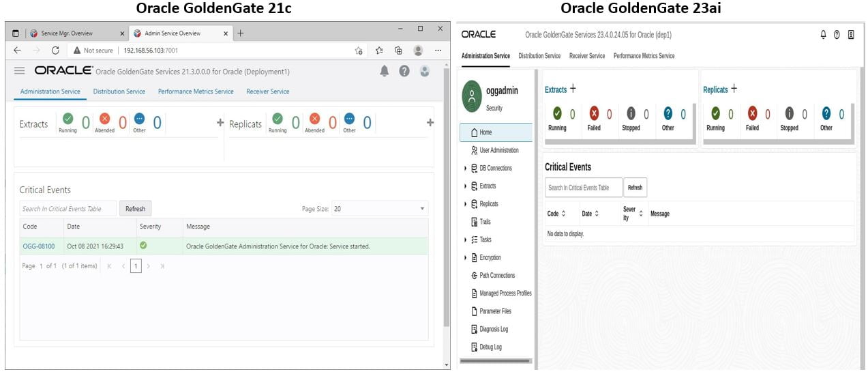The width and height of the screenshot is (868, 374).
Task: Expand the Tasks sidebar node
Action: pyautogui.click(x=466, y=240)
